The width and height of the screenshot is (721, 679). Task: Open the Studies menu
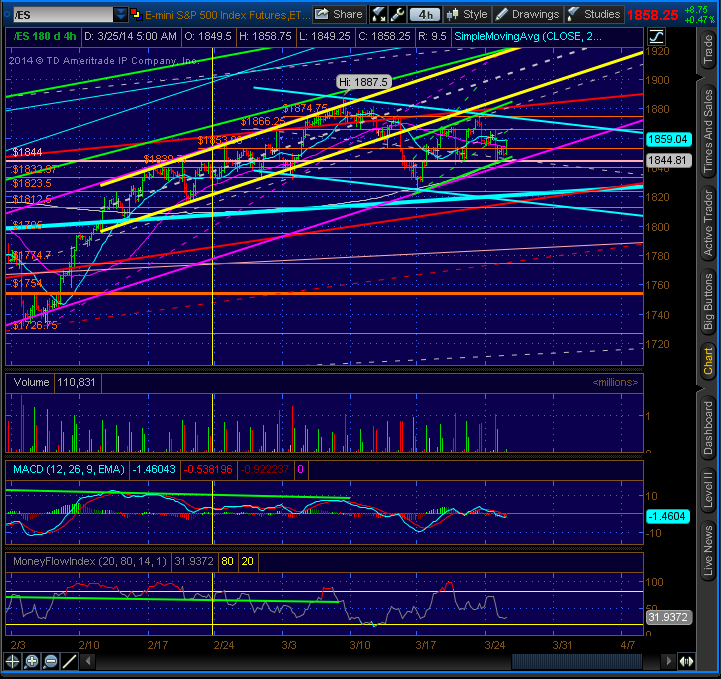[x=594, y=15]
